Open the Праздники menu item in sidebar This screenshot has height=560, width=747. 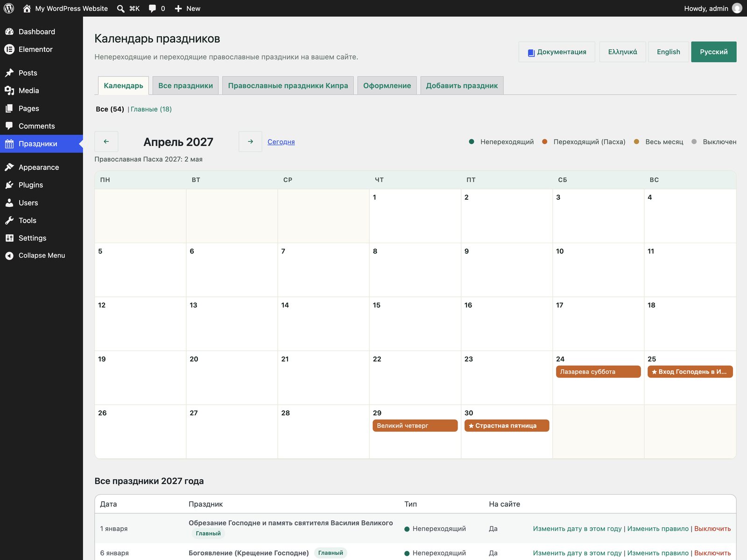coord(42,144)
